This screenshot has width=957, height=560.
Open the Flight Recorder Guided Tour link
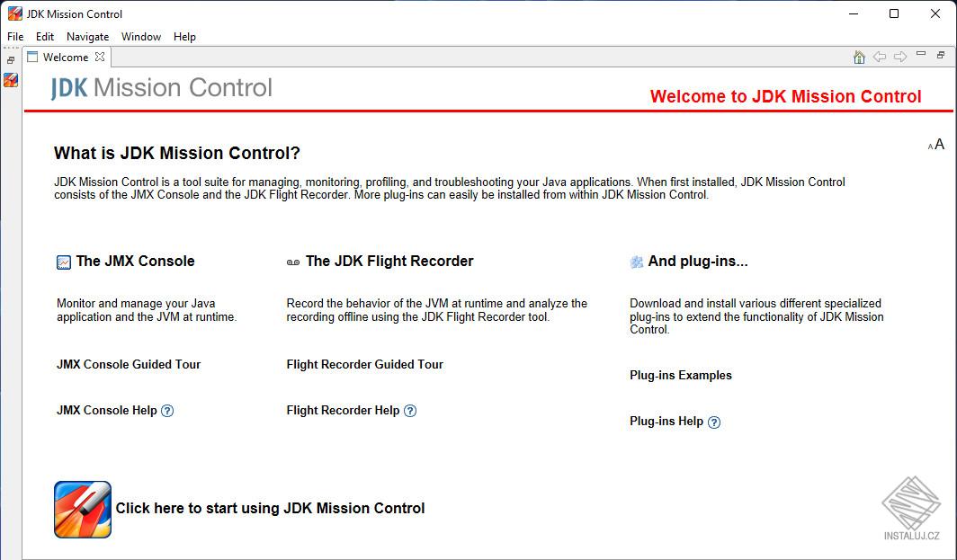pos(365,364)
